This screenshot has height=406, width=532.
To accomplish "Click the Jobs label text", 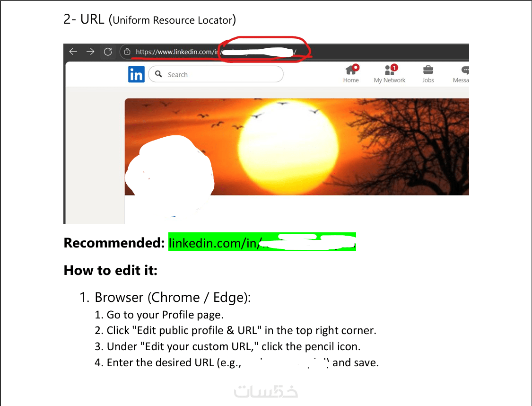I will pos(428,80).
